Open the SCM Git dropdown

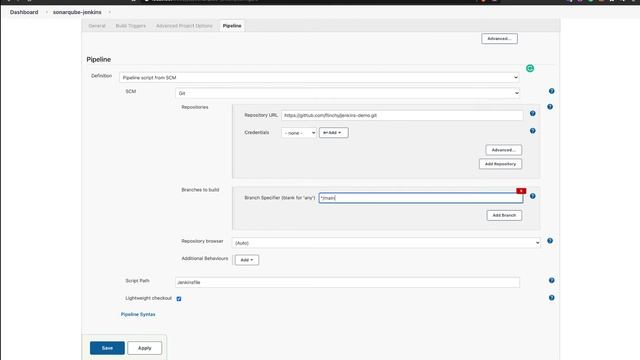point(348,93)
